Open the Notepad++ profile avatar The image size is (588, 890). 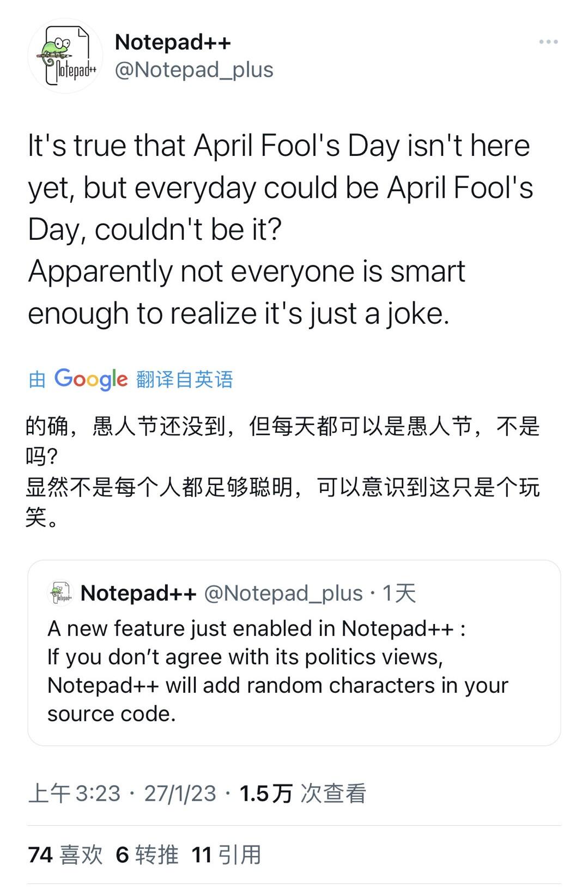click(65, 56)
